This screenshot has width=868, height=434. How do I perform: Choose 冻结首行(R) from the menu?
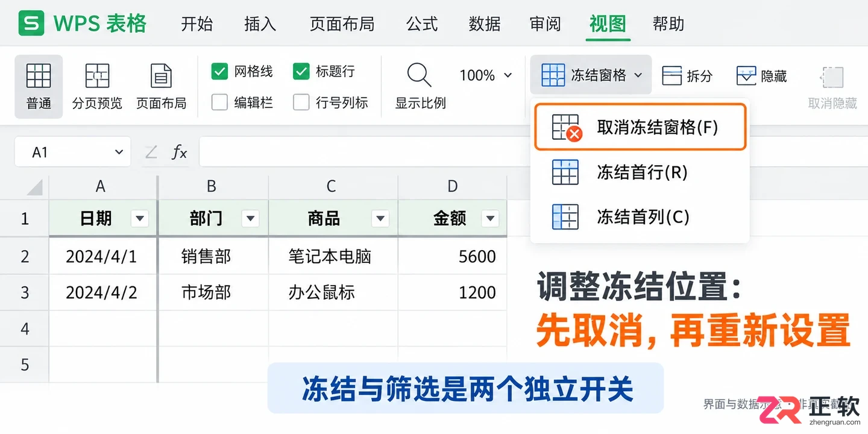point(640,172)
